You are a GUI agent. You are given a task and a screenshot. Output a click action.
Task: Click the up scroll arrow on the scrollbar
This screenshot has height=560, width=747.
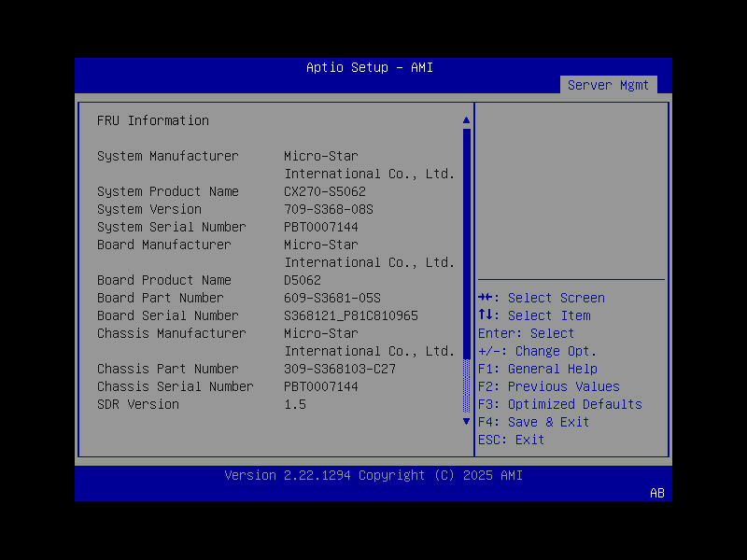tap(466, 119)
